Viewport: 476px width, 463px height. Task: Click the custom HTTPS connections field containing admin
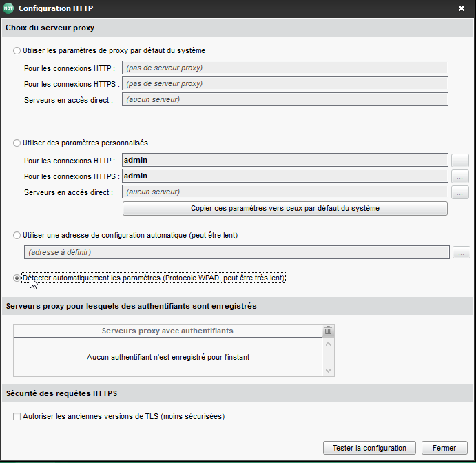tap(285, 176)
